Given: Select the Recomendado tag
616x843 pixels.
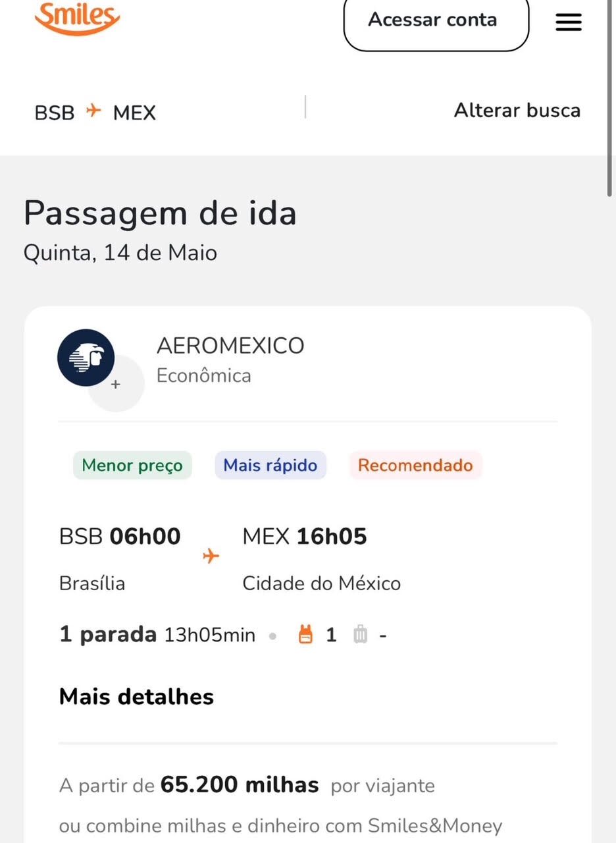Looking at the screenshot, I should [415, 466].
